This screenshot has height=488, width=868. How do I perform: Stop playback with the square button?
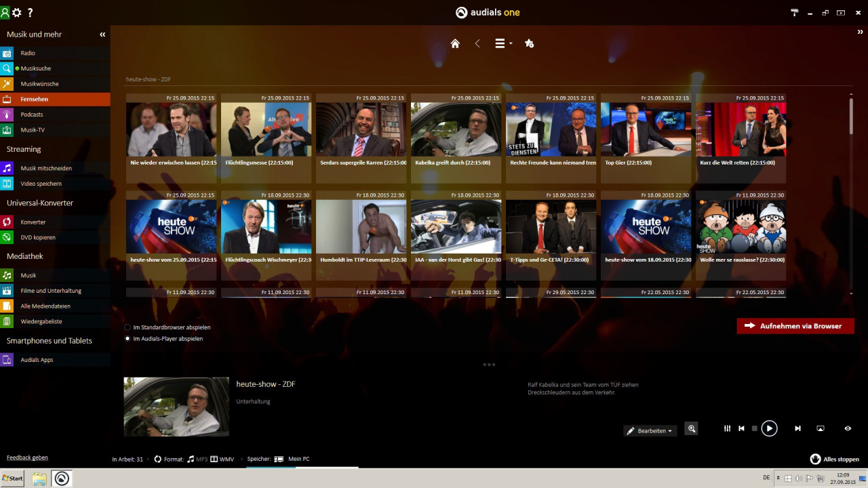pyautogui.click(x=754, y=428)
